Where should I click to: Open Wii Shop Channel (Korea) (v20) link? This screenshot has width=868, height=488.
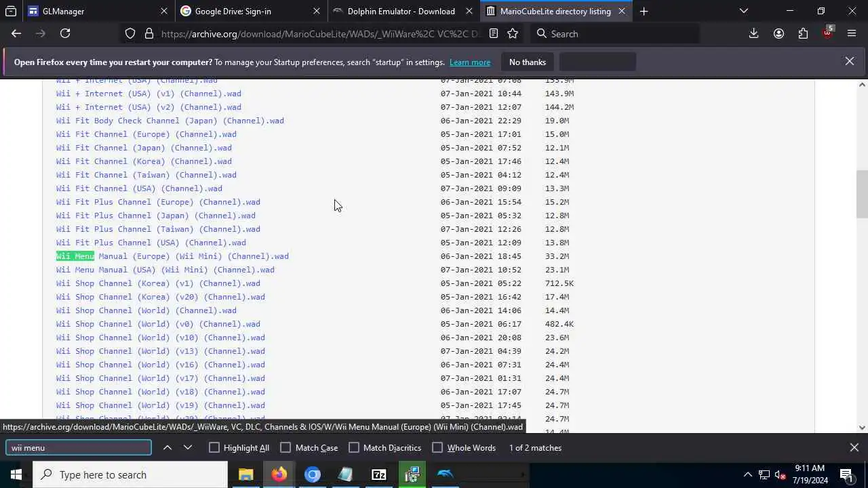161,297
